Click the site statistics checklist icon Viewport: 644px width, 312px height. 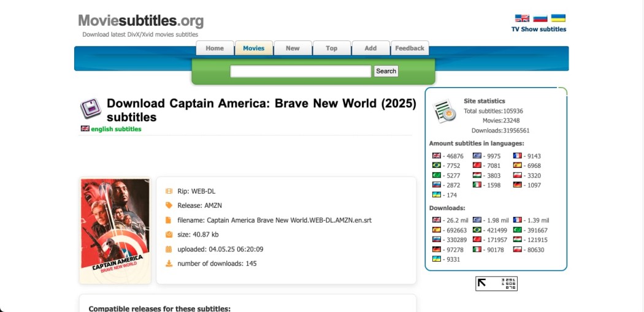[444, 111]
